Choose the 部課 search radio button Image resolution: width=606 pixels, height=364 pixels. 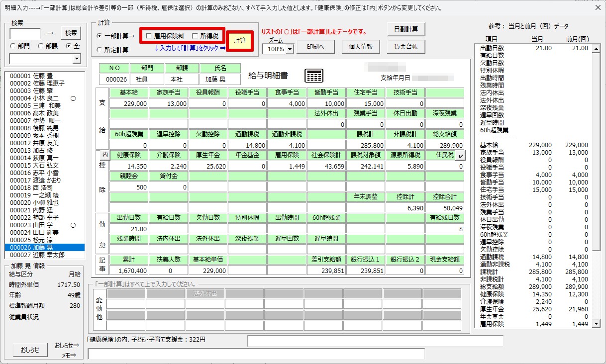[x=40, y=46]
